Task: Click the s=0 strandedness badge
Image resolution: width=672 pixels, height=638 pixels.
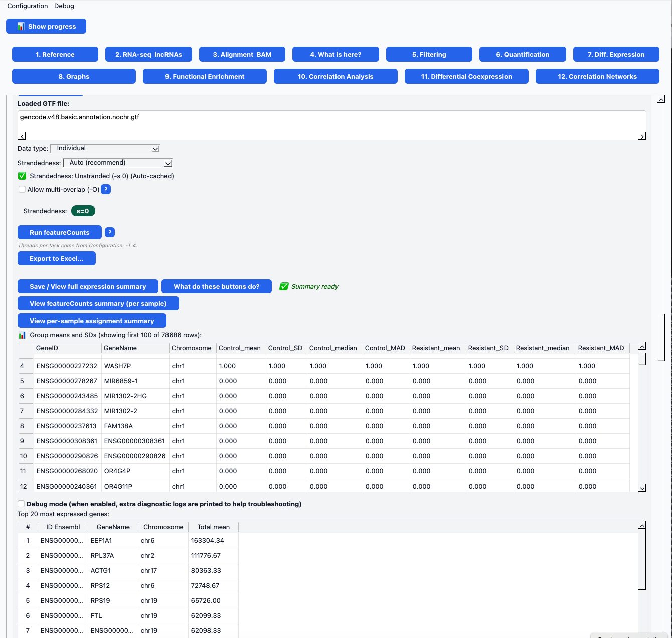Action: tap(83, 211)
